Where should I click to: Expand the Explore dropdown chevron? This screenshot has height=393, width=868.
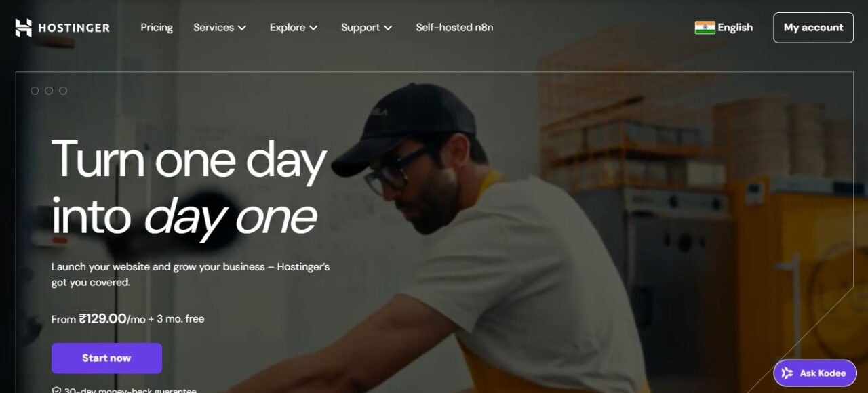[x=313, y=28]
